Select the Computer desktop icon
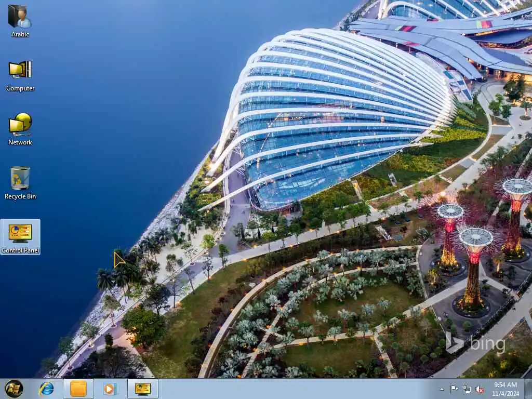532x399 pixels. click(20, 76)
